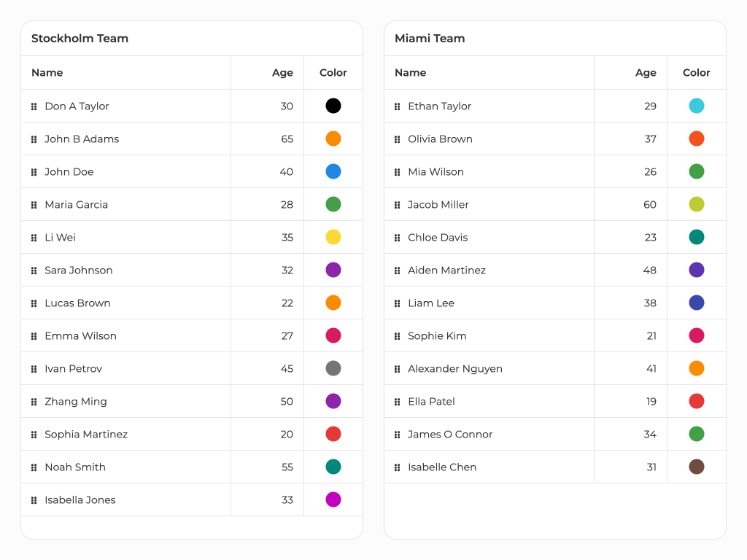The height and width of the screenshot is (560, 747).
Task: Select drag handle icon for Ivan Petrov
Action: (x=34, y=369)
